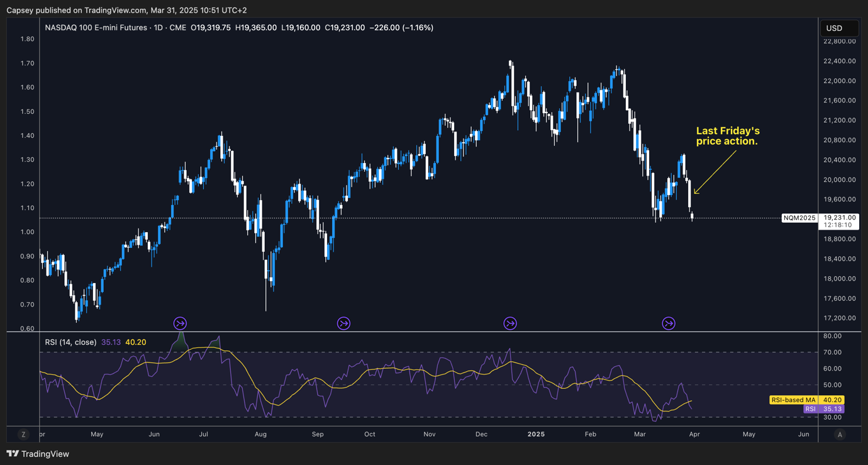
Task: Click the contract rollover icon near mid-March
Action: tap(669, 323)
